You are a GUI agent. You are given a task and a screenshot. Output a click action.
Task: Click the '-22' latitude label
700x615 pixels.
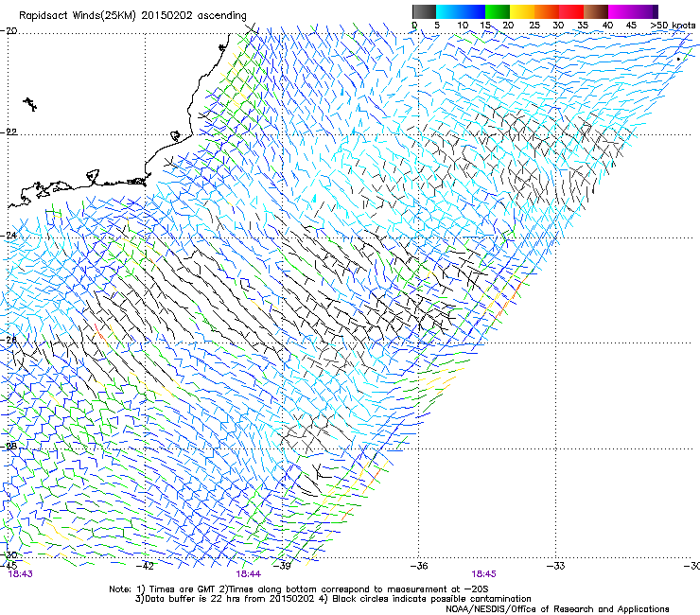[9, 132]
